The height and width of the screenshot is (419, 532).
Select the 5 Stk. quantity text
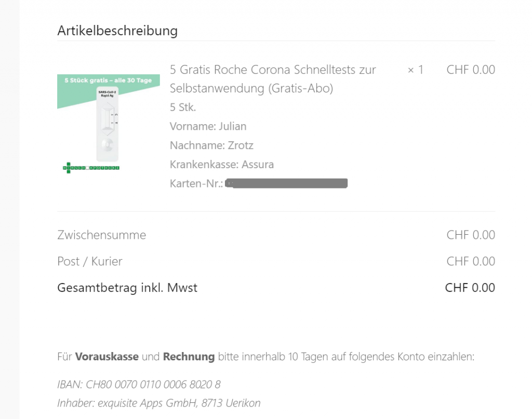point(183,107)
